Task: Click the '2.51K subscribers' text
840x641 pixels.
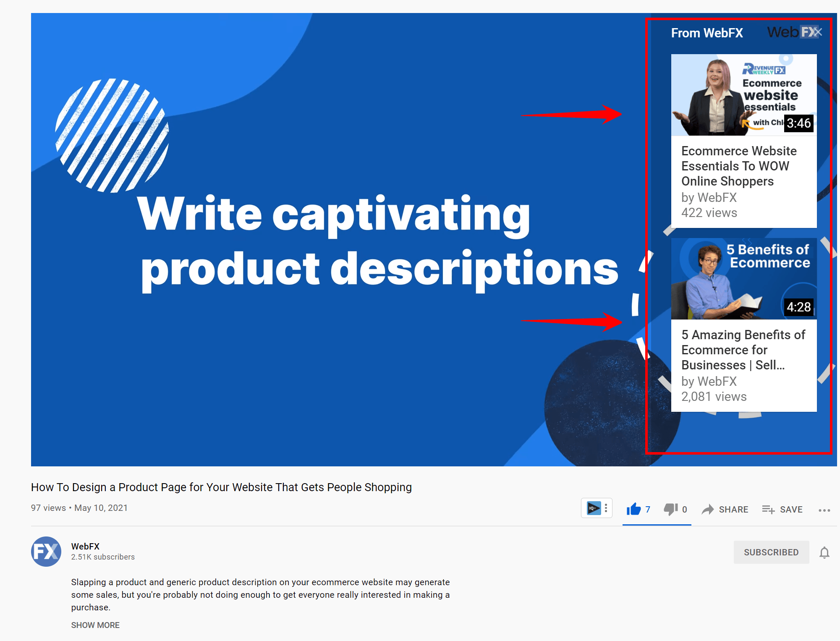Action: (103, 557)
